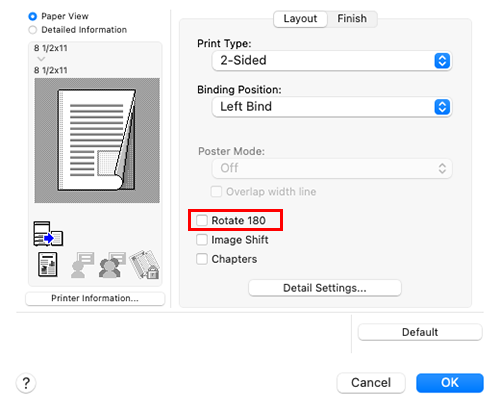Open the Binding Position dropdown
Image resolution: width=500 pixels, height=409 pixels.
pyautogui.click(x=332, y=107)
